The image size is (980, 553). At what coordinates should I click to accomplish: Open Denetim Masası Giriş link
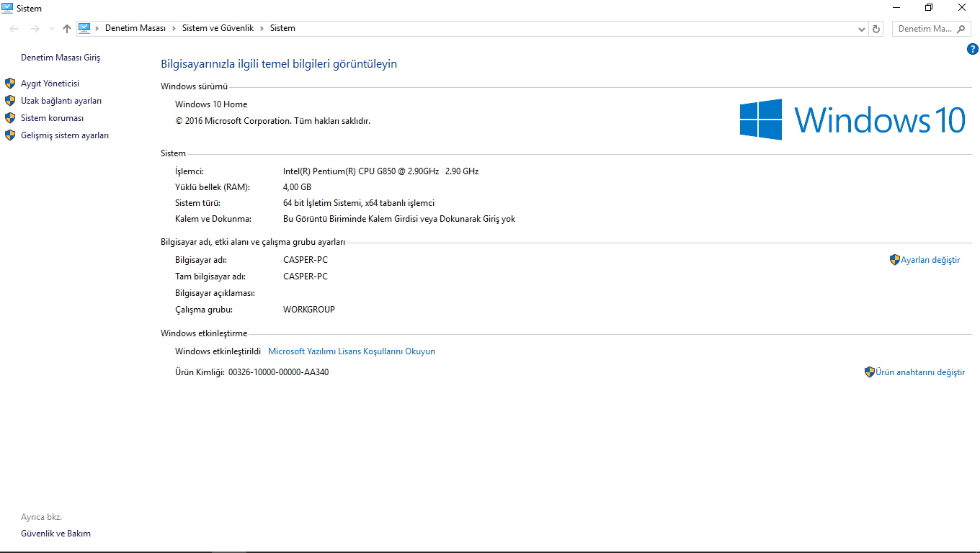(x=61, y=58)
